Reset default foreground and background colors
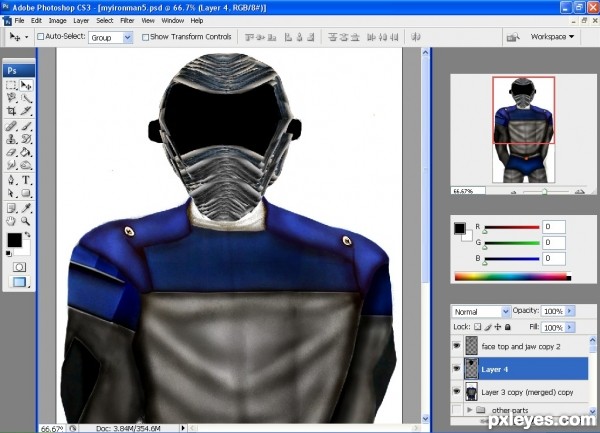The width and height of the screenshot is (600, 433). pyautogui.click(x=8, y=253)
